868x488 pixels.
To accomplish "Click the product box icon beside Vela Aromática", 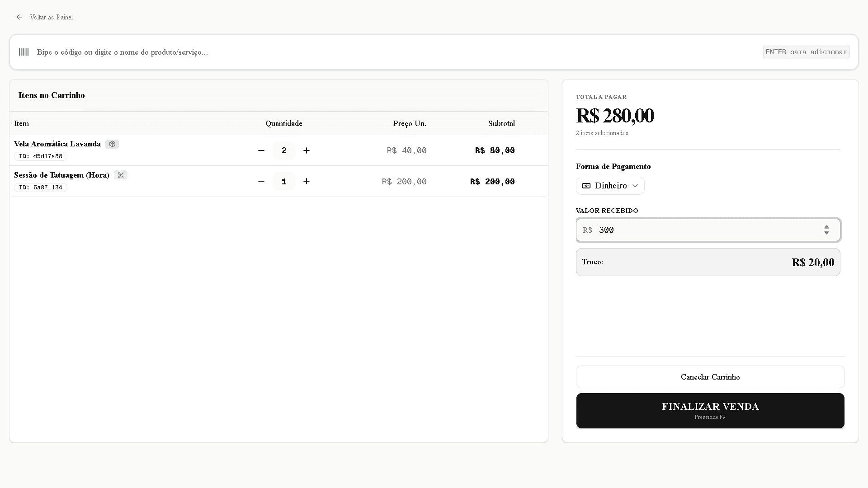I will point(112,144).
